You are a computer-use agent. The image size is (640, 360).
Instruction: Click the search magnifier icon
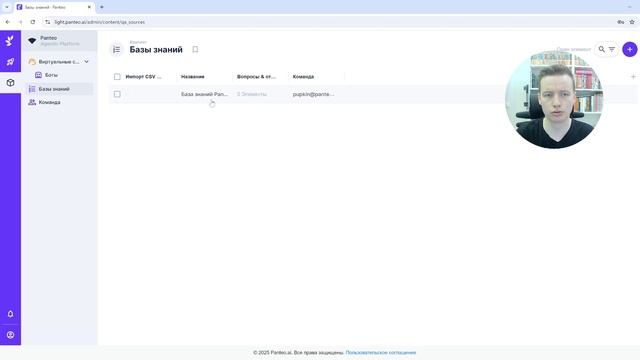(601, 49)
